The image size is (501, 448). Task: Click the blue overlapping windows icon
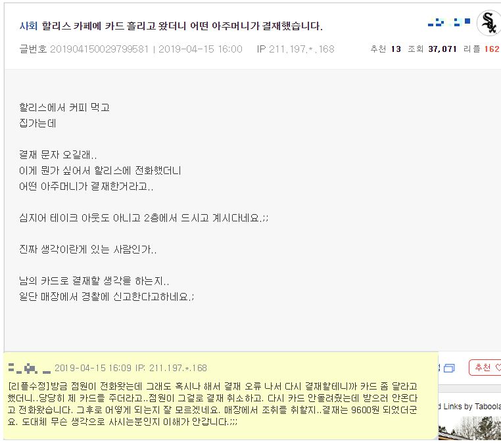click(x=449, y=368)
